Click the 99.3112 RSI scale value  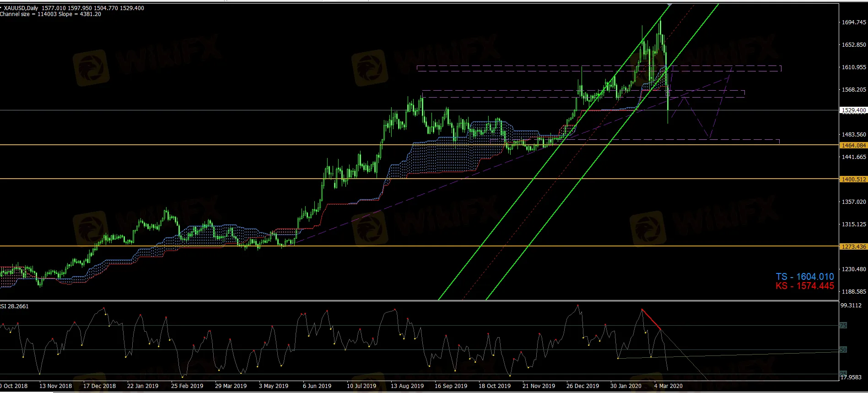851,306
